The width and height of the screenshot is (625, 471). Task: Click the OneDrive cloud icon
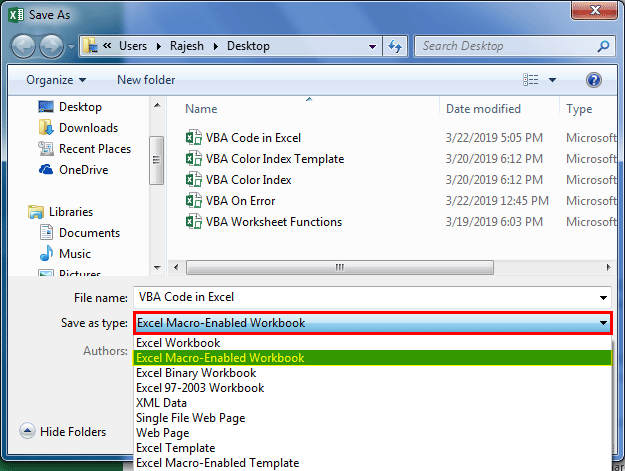click(46, 170)
